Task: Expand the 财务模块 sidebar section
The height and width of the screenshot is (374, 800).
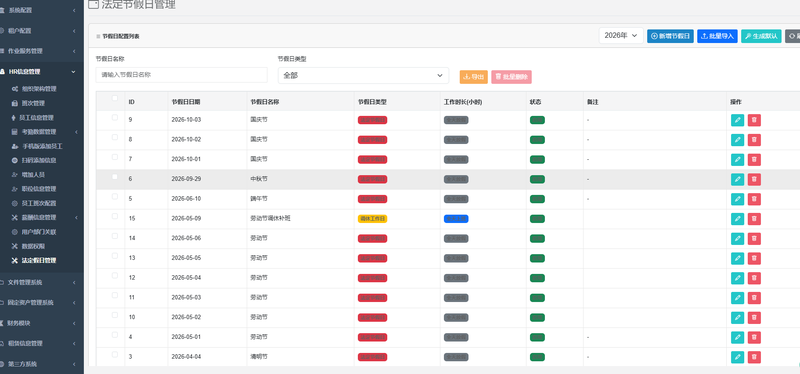Action: (x=42, y=323)
